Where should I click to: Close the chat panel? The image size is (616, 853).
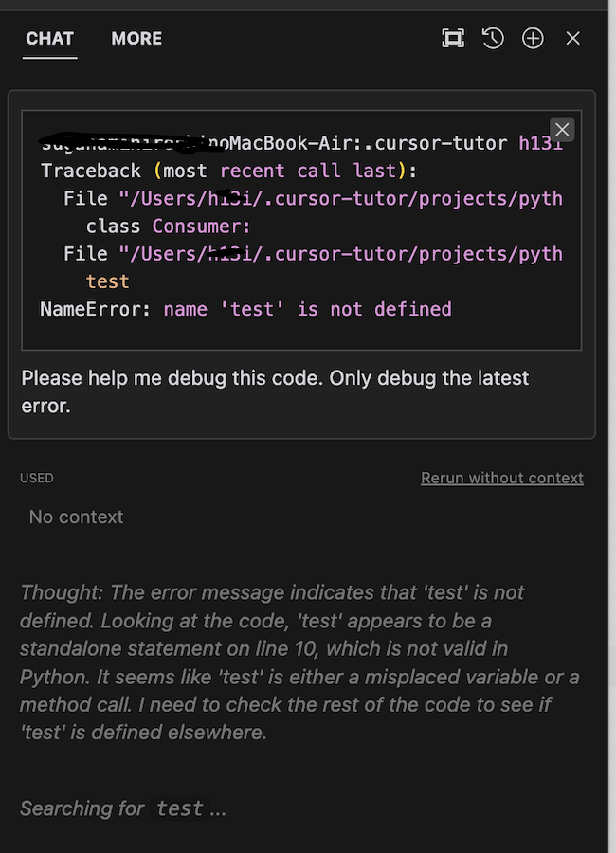point(573,38)
